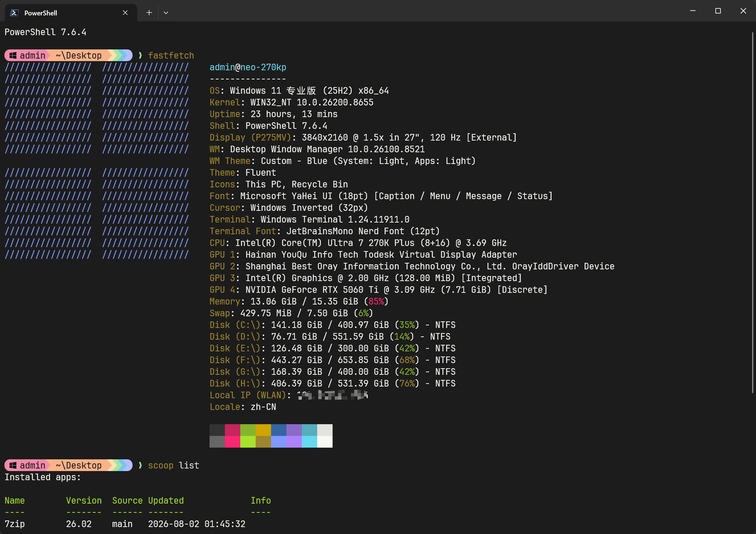
Task: Open a new terminal tab with plus button
Action: (149, 12)
